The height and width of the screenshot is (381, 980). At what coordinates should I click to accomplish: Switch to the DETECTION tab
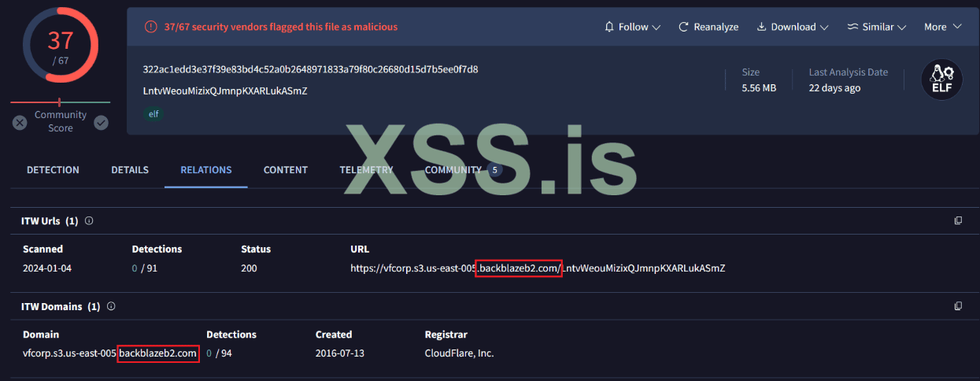click(53, 170)
